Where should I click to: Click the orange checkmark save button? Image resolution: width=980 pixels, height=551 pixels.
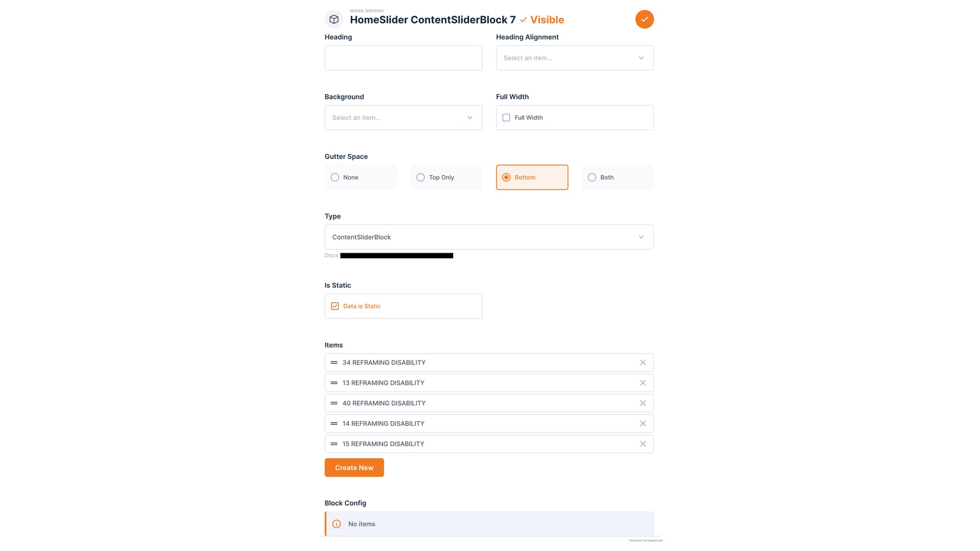tap(644, 19)
